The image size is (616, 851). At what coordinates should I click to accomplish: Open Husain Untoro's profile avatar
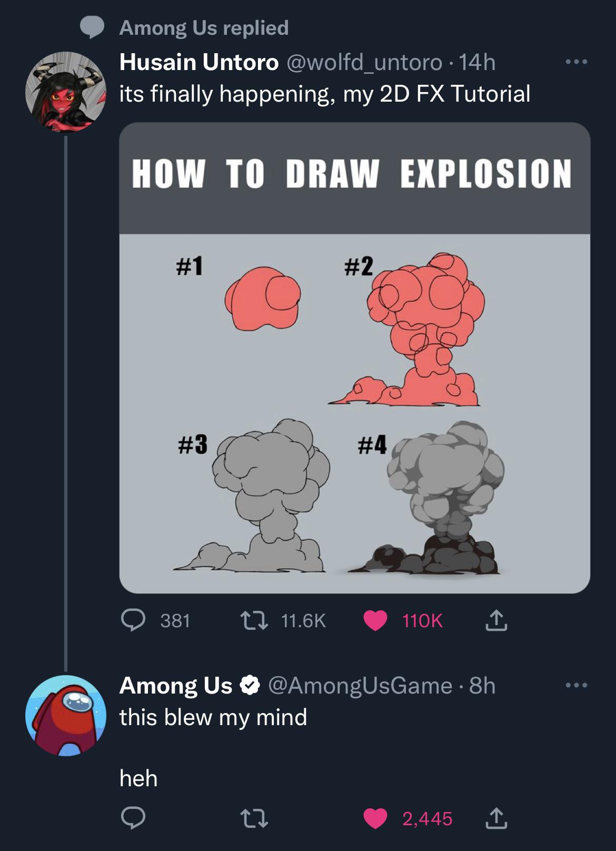click(66, 92)
